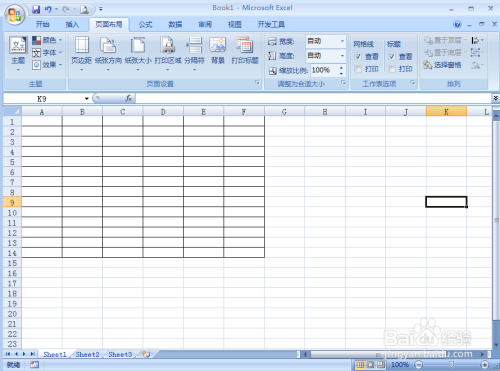500x371 pixels.
Task: Insert sheet Background (背景) picture
Action: (218, 50)
